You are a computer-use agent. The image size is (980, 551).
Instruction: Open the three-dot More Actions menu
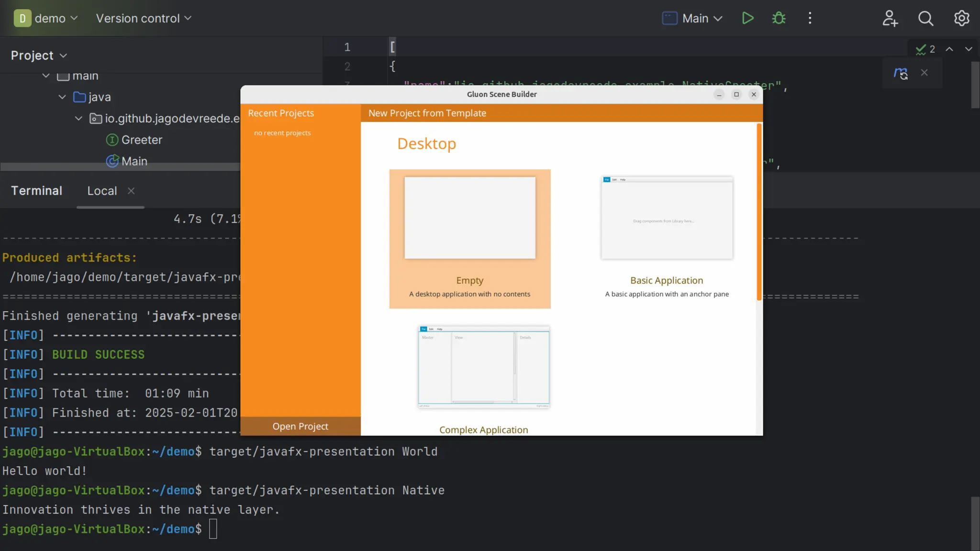pos(810,18)
